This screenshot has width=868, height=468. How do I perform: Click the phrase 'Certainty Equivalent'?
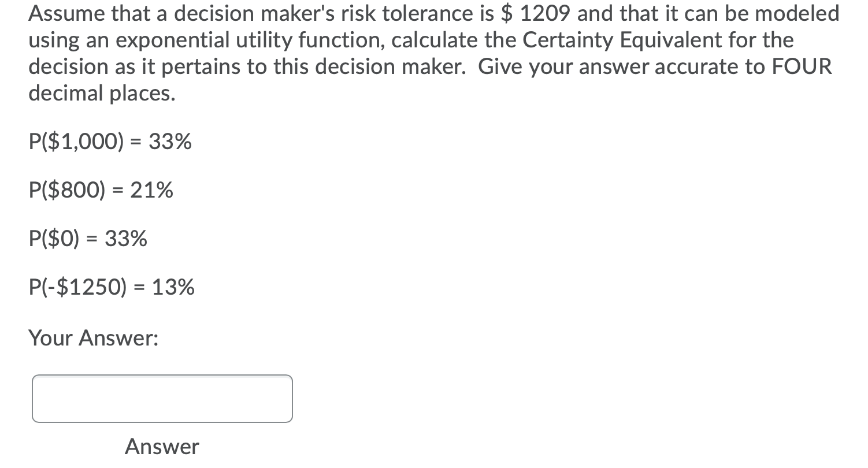(x=621, y=40)
